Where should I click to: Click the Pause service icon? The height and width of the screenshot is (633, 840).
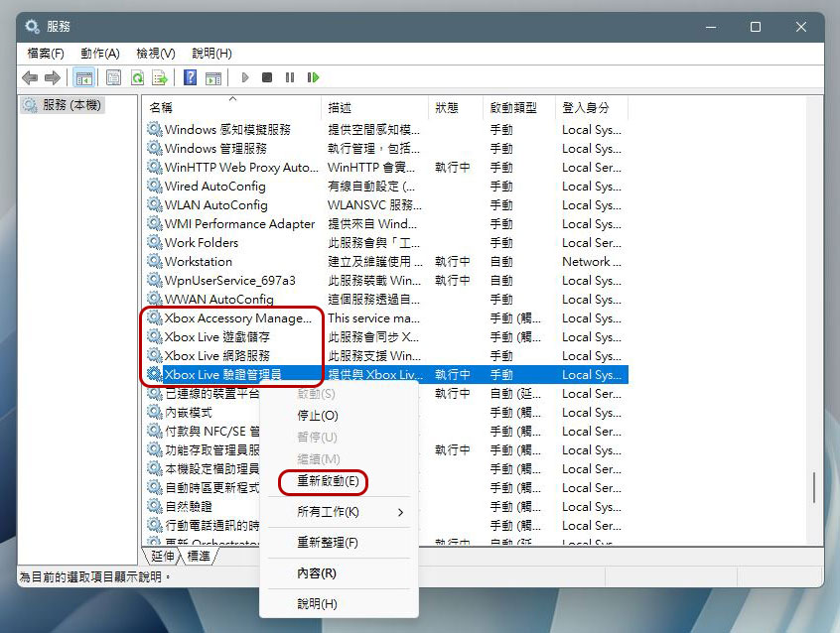click(290, 77)
